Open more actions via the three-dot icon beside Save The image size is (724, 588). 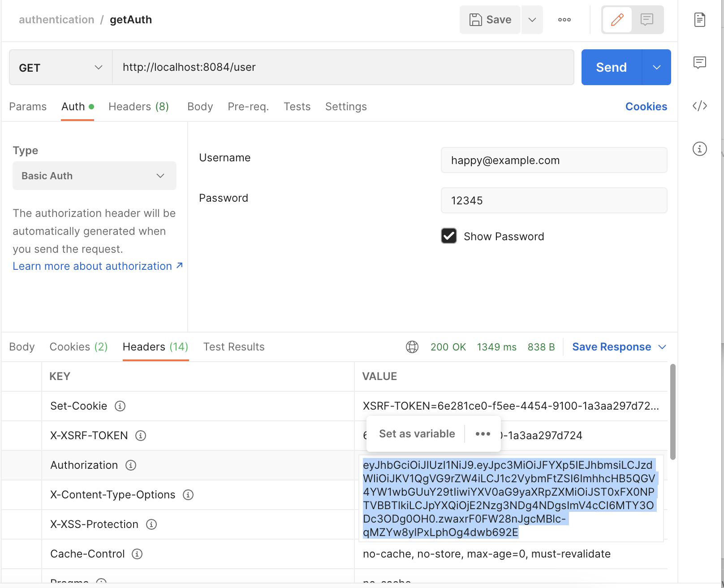pyautogui.click(x=564, y=19)
